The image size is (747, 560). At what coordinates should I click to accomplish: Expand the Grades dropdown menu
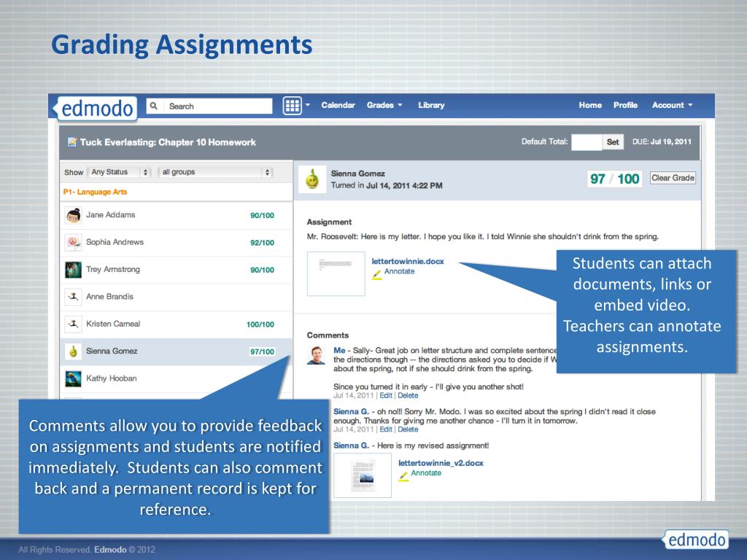pyautogui.click(x=384, y=105)
